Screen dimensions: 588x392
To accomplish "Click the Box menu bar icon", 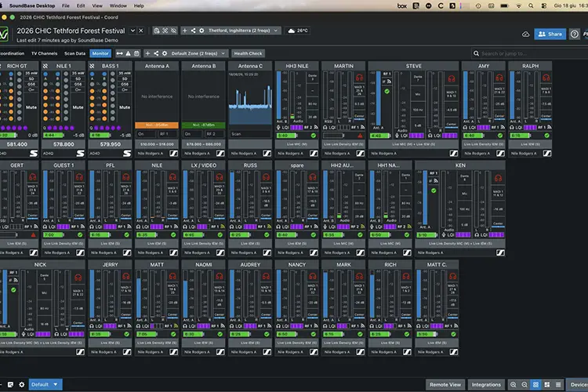I will [402, 5].
